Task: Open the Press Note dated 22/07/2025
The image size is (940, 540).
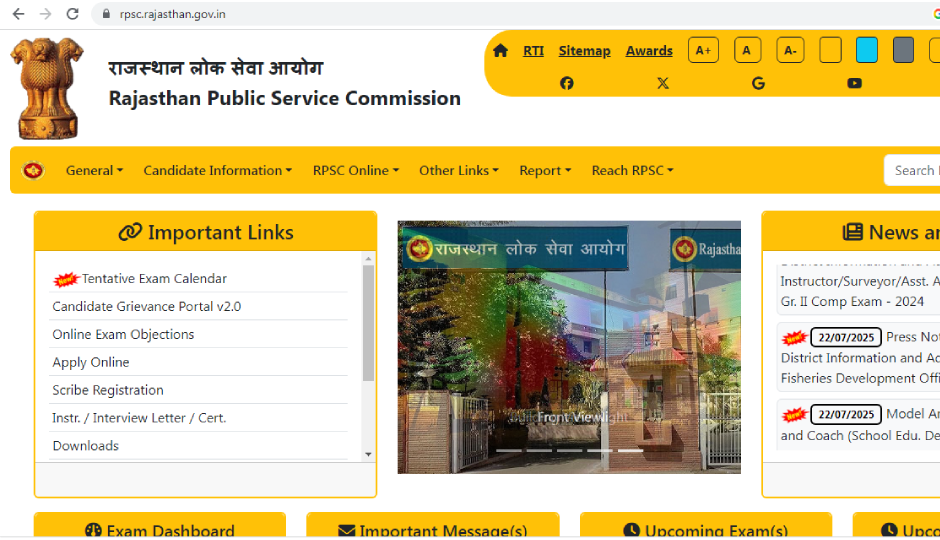Action: tap(860, 358)
